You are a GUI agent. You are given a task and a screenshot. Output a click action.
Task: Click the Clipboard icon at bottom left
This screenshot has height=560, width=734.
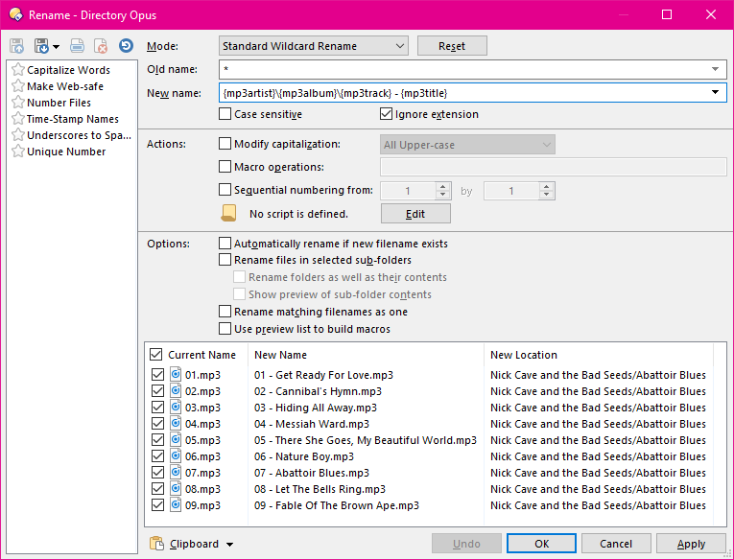pyautogui.click(x=157, y=544)
